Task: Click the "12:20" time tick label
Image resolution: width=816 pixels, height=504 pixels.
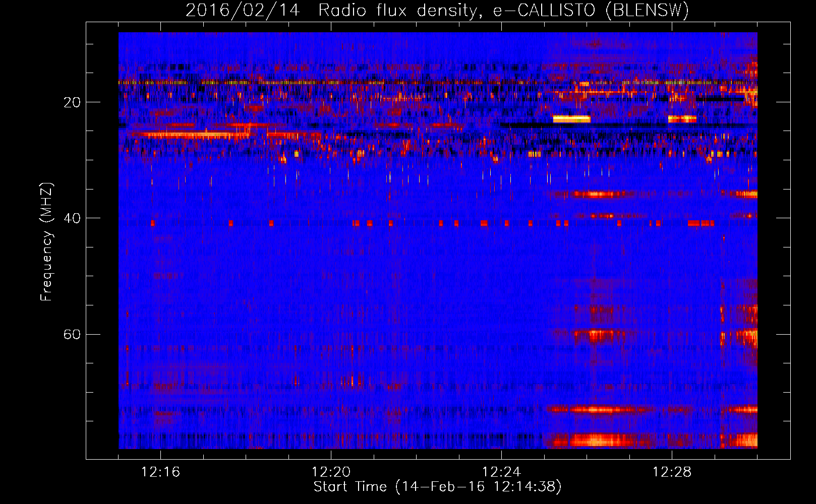Action: click(331, 472)
